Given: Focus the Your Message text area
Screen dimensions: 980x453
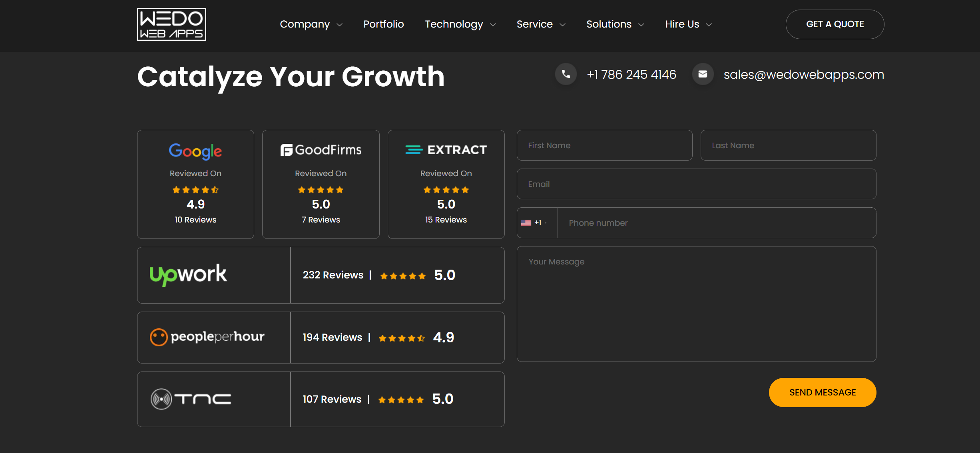Looking at the screenshot, I should point(697,304).
